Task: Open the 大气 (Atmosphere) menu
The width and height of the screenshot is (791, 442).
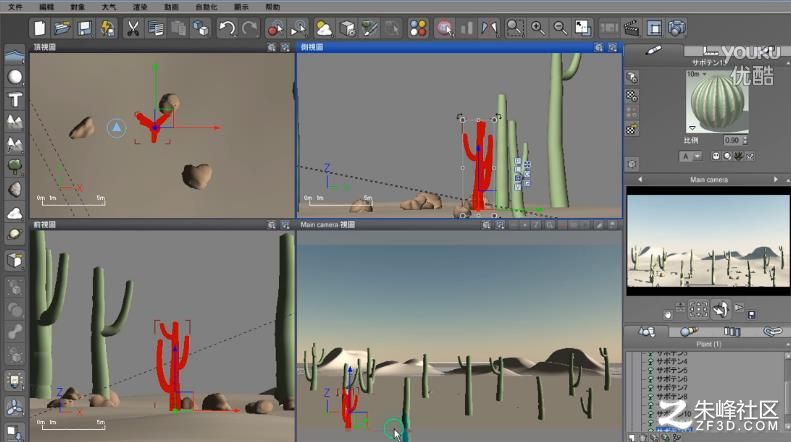Action: click(x=108, y=7)
